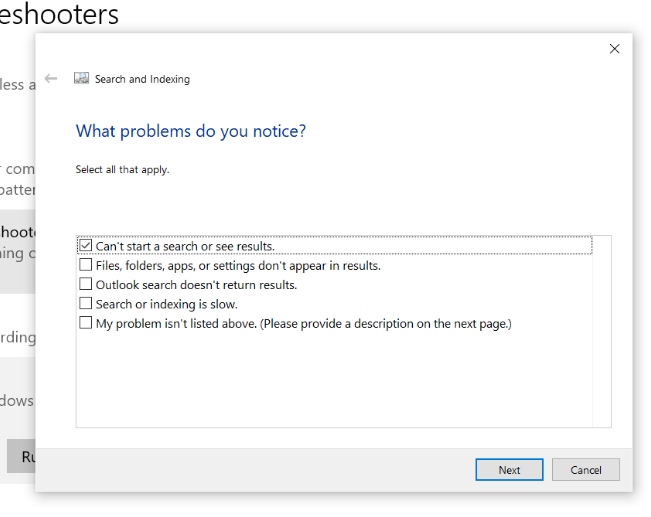
Task: Check "Search or indexing is slow"
Action: click(86, 304)
